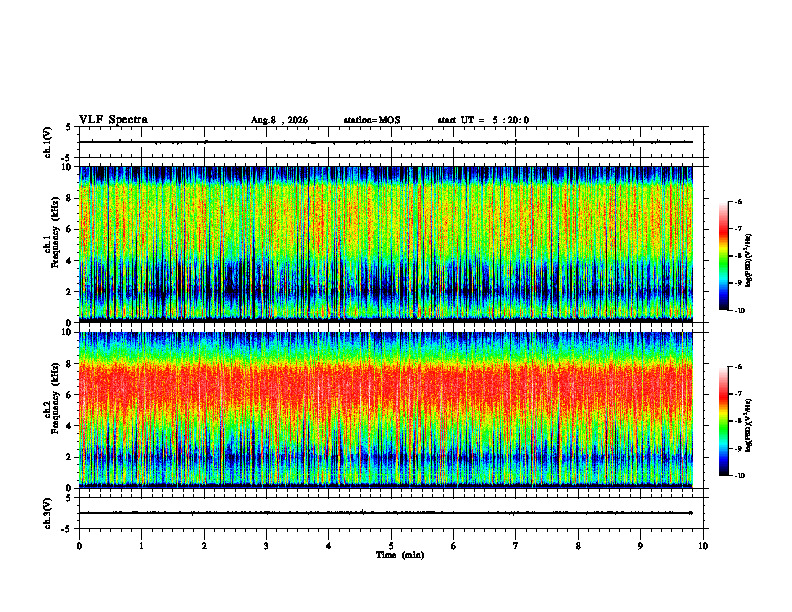This screenshot has width=792, height=612.
Task: Click the "-10" label on ch.2 colorbar
Action: pyautogui.click(x=740, y=475)
